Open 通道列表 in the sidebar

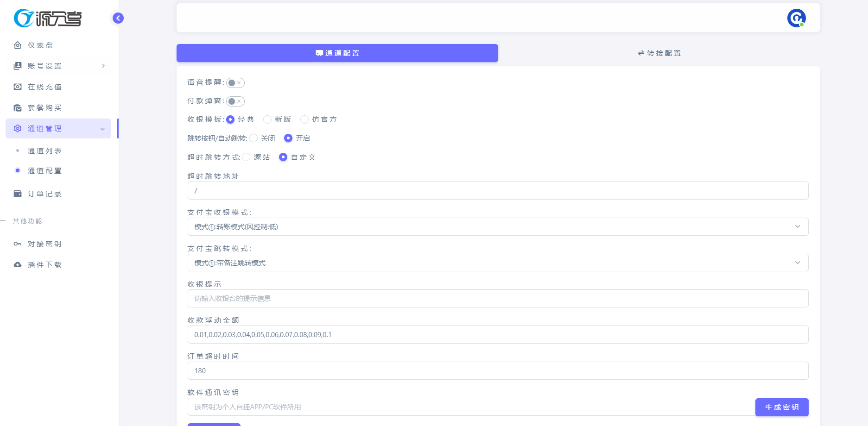tap(44, 151)
